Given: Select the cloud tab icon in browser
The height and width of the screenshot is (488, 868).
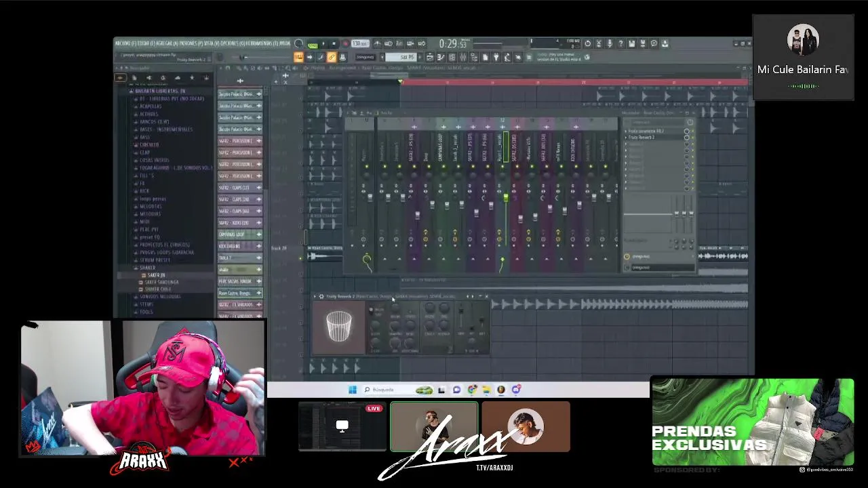Looking at the screenshot, I should coord(178,78).
